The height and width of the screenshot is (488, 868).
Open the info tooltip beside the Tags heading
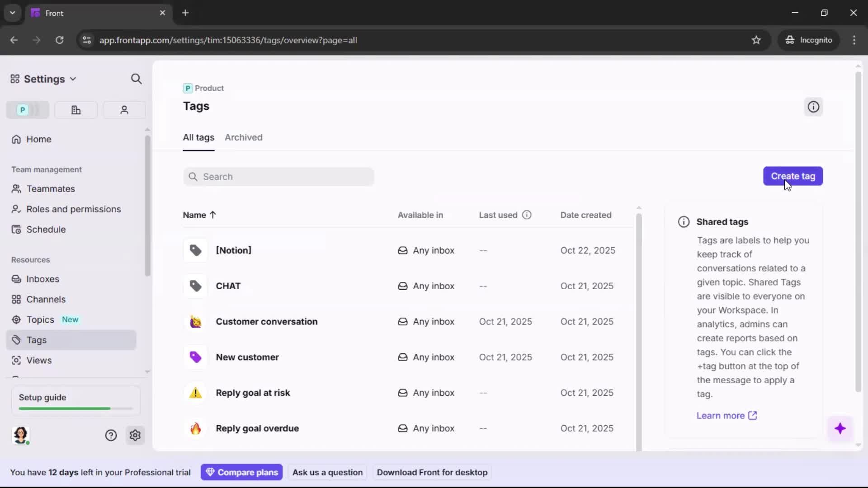813,107
